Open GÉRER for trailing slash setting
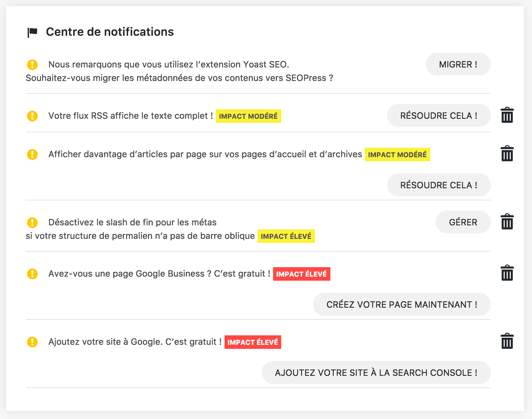Image resolution: width=532 pixels, height=419 pixels. coord(463,222)
